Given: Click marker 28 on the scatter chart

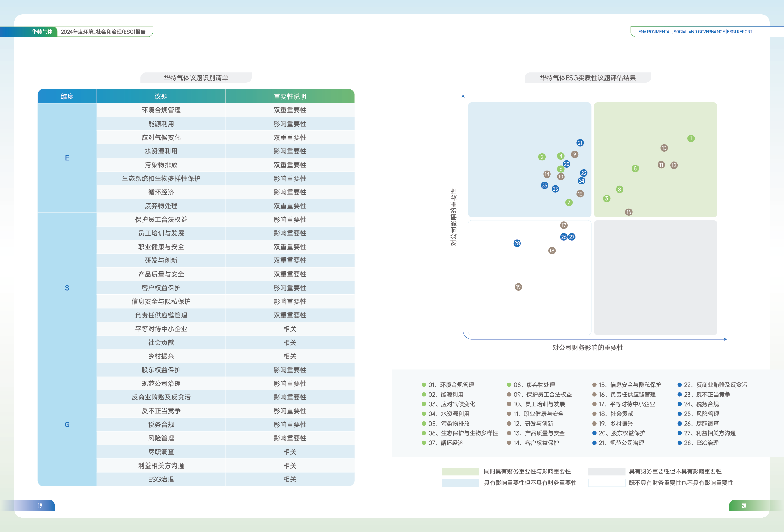Looking at the screenshot, I should tap(517, 243).
